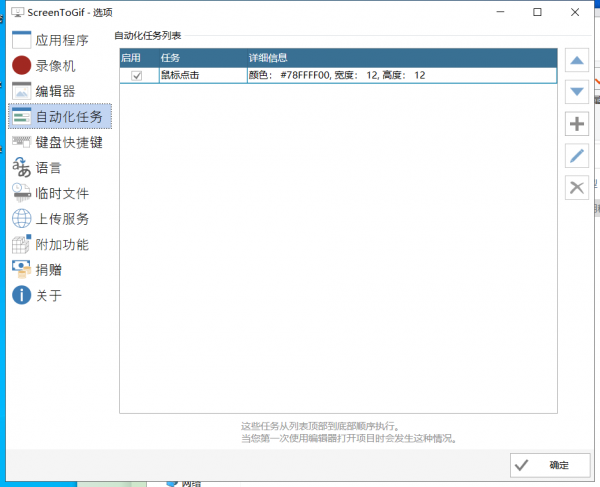
Task: Move selected task up with arrow button
Action: [x=577, y=60]
